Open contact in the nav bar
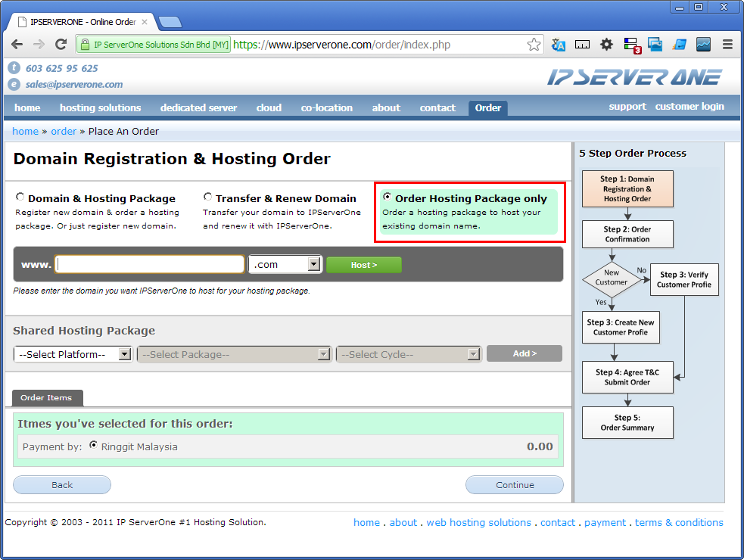Screen dimensions: 744x560 pos(437,107)
